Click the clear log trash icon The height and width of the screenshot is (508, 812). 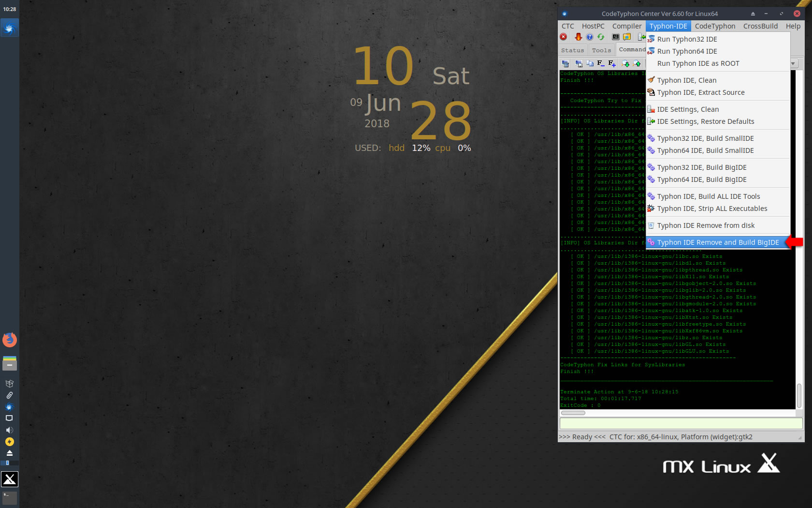point(565,63)
